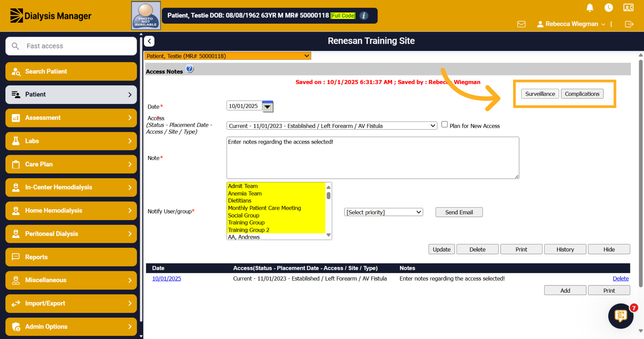This screenshot has height=339, width=644.
Task: Expand the Assessment menu
Action: (71, 118)
